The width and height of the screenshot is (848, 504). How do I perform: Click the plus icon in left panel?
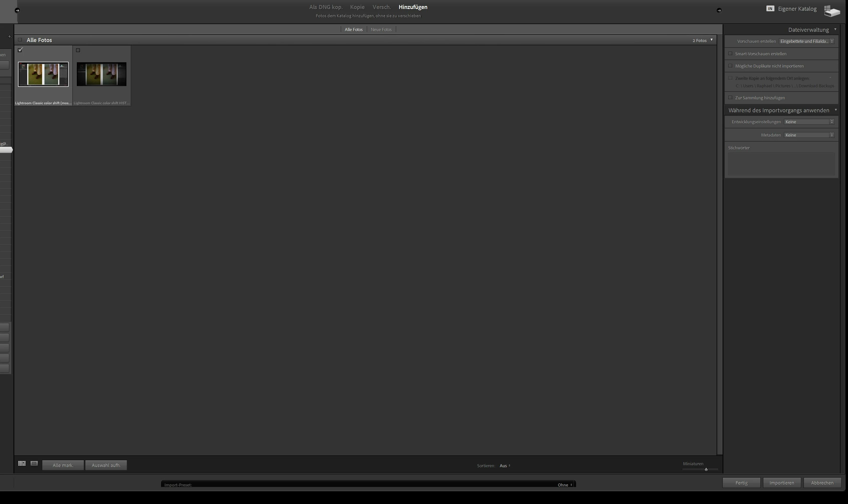(10, 37)
